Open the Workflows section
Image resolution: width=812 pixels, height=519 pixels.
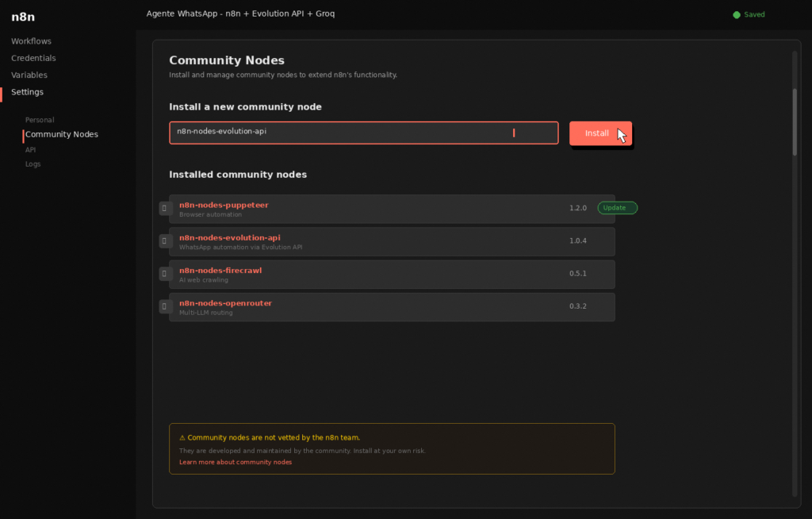[x=31, y=41]
